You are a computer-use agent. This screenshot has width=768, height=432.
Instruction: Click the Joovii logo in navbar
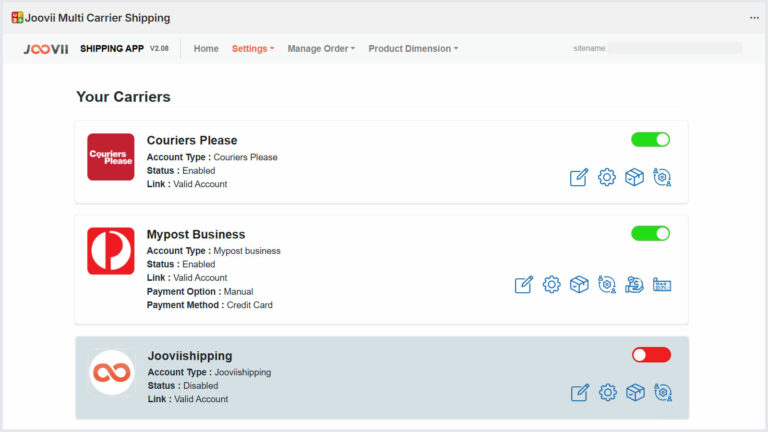(x=45, y=48)
